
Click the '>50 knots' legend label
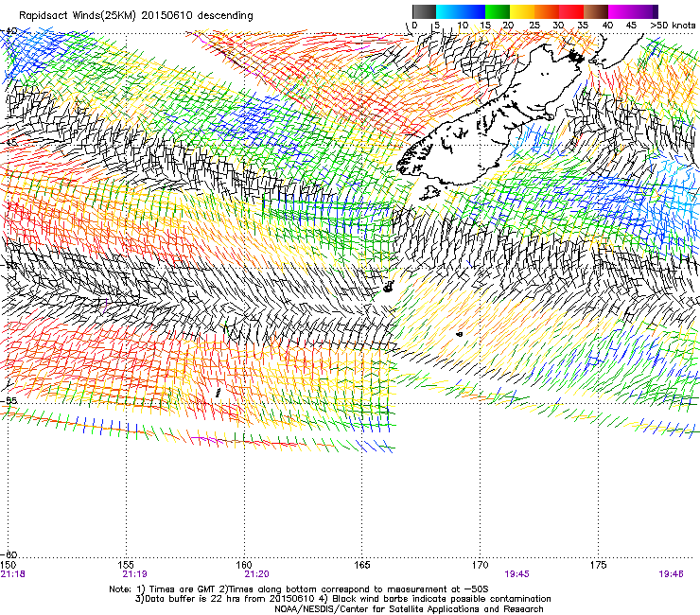(x=673, y=26)
